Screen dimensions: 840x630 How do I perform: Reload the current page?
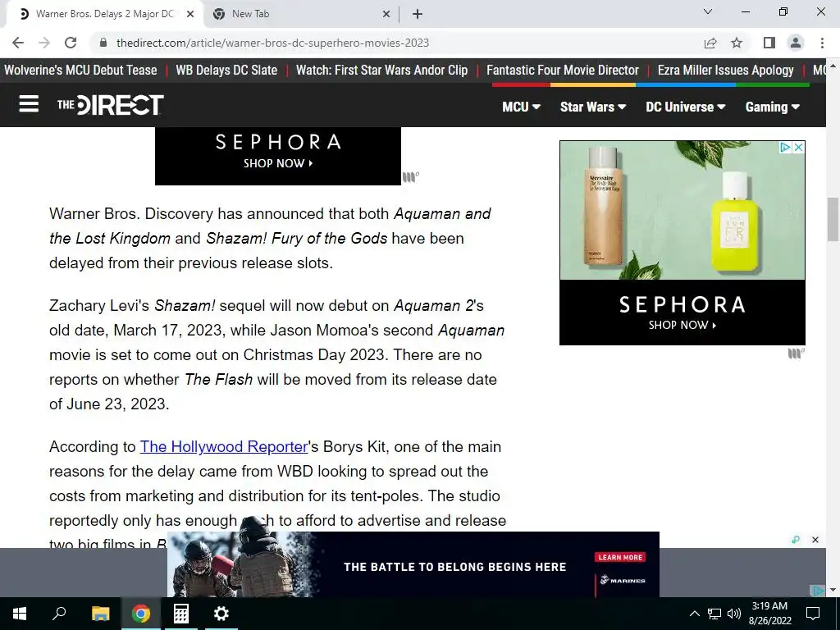click(x=71, y=43)
